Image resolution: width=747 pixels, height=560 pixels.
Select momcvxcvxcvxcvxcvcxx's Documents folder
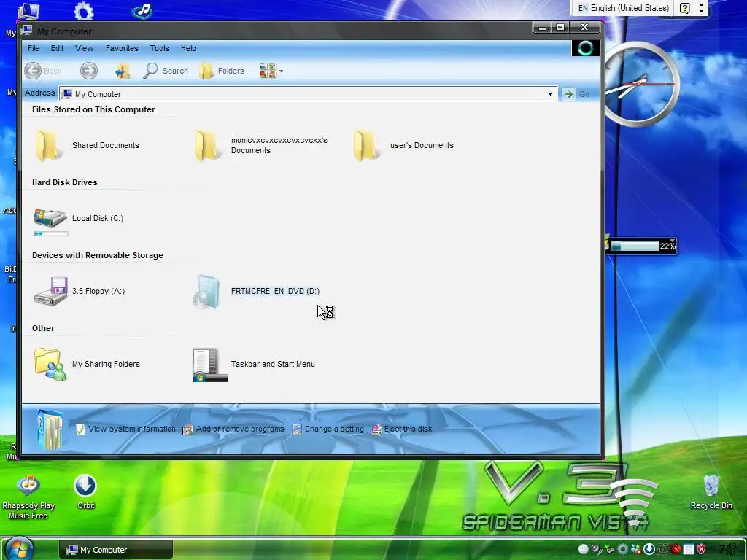(x=260, y=145)
